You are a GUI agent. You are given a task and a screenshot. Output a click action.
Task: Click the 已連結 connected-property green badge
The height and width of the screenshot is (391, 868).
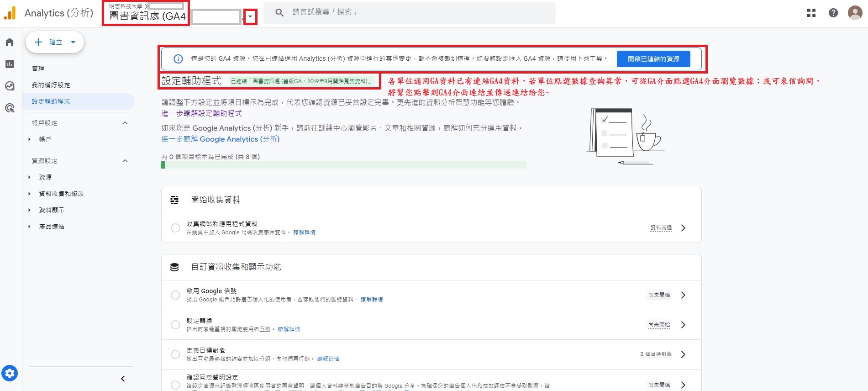click(302, 81)
